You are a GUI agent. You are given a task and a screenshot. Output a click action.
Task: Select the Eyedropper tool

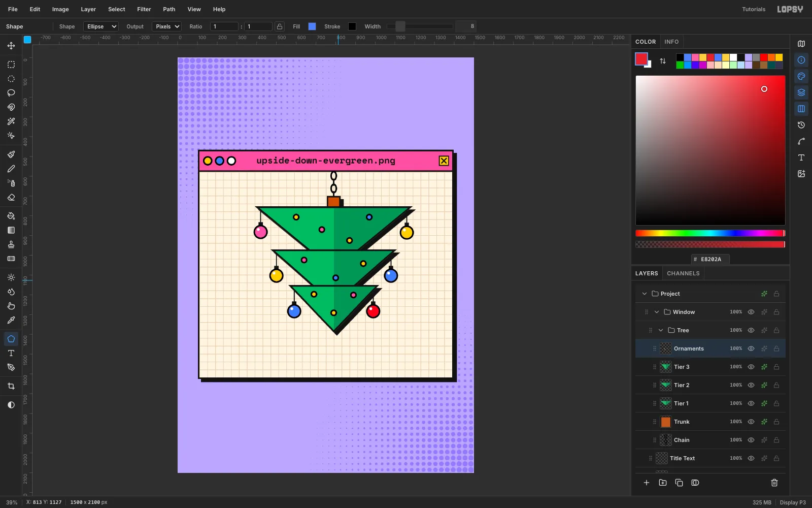pyautogui.click(x=11, y=320)
